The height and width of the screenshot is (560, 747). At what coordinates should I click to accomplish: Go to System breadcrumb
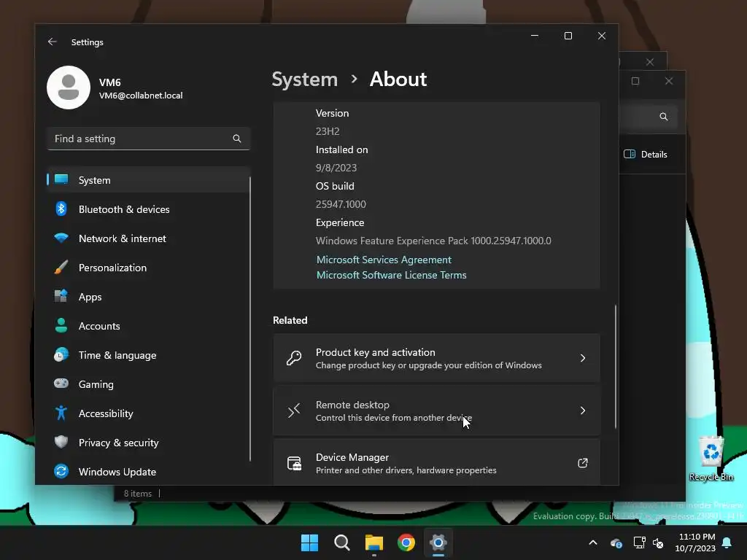click(304, 79)
